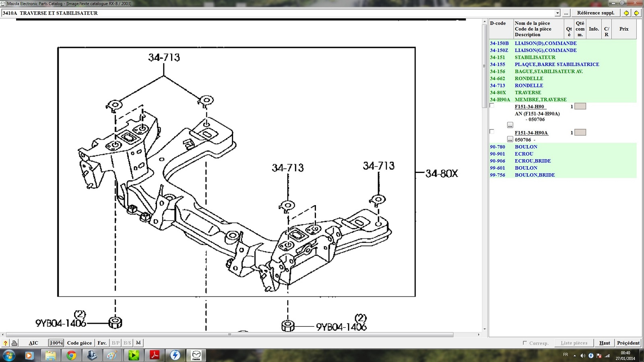Click the yellow right arrow navigation icon
This screenshot has height=362, width=644.
[x=636, y=13]
